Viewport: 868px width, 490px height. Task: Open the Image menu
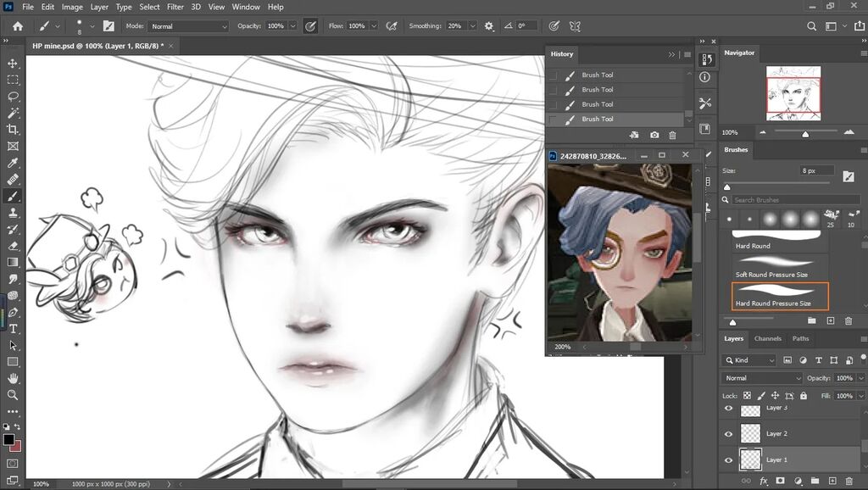point(72,7)
